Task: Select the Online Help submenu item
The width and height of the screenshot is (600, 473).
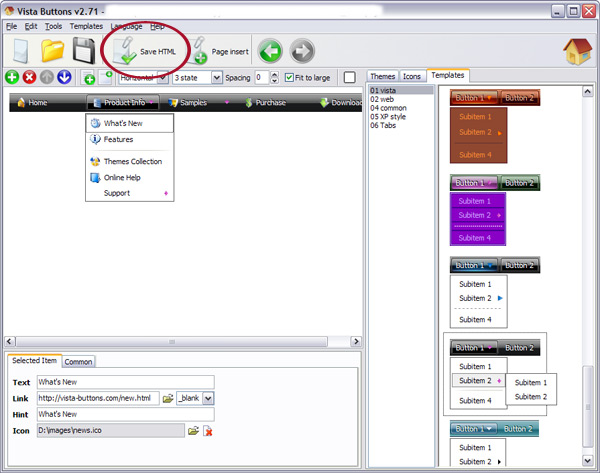Action: tap(129, 178)
